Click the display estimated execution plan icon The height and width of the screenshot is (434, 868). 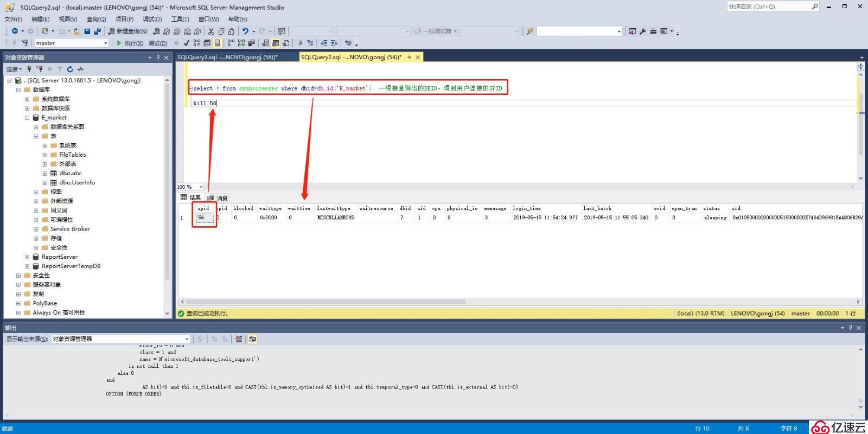point(196,43)
